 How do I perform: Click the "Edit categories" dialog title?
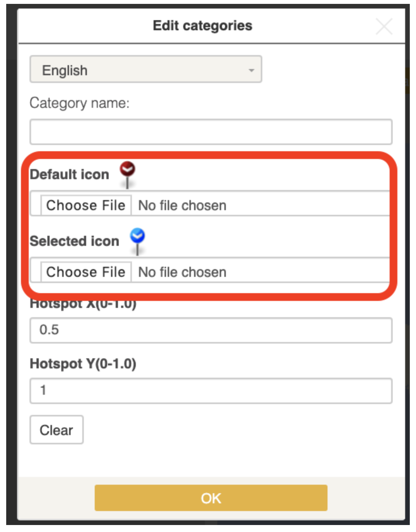click(202, 26)
